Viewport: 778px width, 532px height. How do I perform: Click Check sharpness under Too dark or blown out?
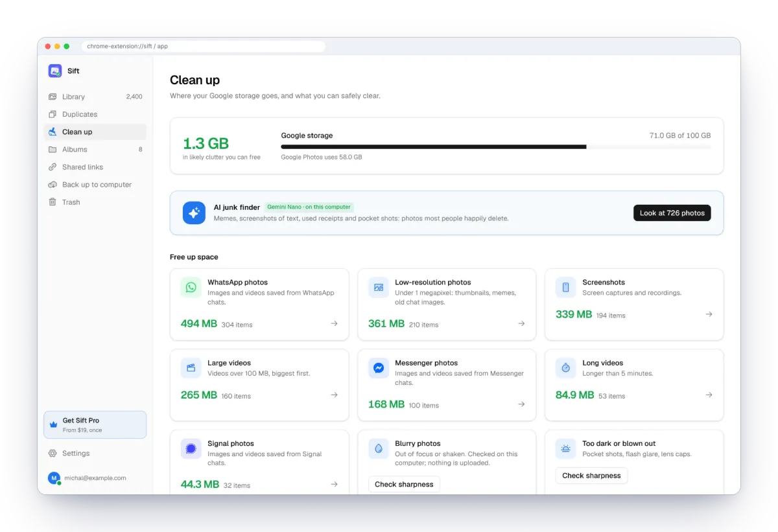click(591, 476)
